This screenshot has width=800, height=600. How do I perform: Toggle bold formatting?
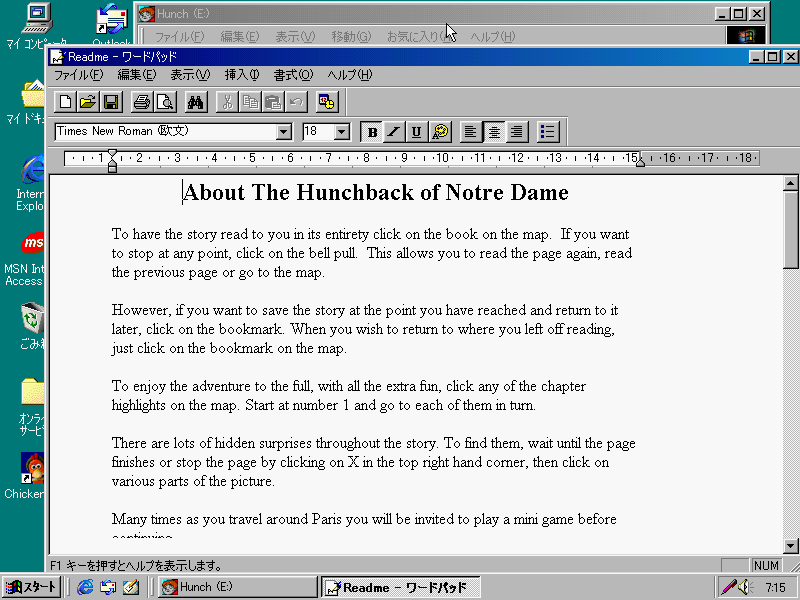[x=371, y=131]
